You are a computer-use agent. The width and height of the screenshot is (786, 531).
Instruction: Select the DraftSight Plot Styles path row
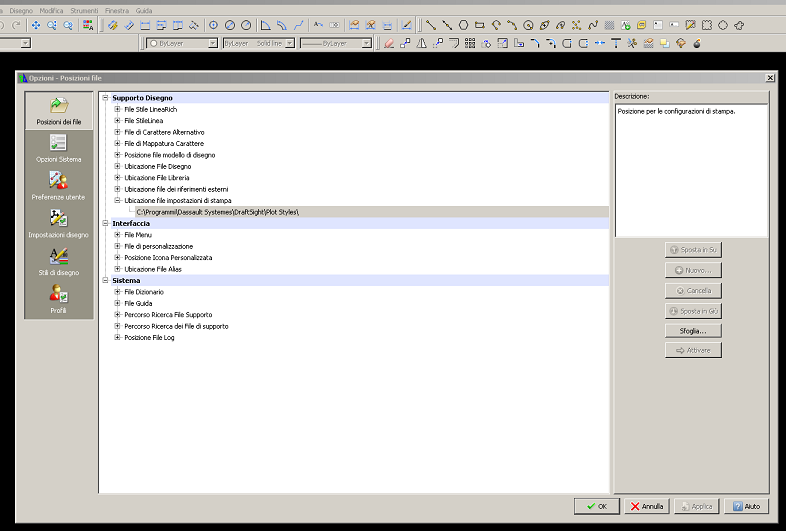click(x=372, y=212)
